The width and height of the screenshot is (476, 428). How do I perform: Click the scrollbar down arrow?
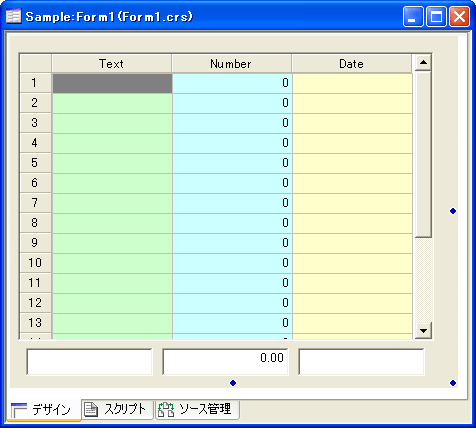(x=423, y=330)
